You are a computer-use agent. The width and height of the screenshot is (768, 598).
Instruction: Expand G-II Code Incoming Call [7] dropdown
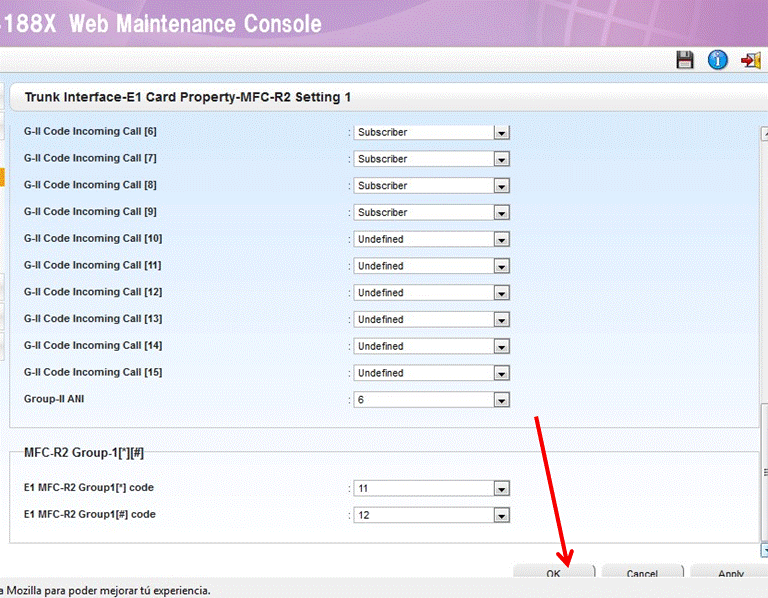coord(502,159)
